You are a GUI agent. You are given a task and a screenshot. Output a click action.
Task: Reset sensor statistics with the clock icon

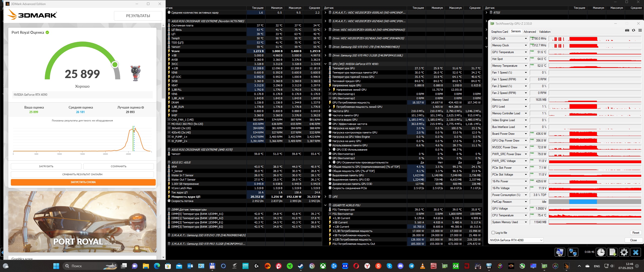[x=601, y=252]
